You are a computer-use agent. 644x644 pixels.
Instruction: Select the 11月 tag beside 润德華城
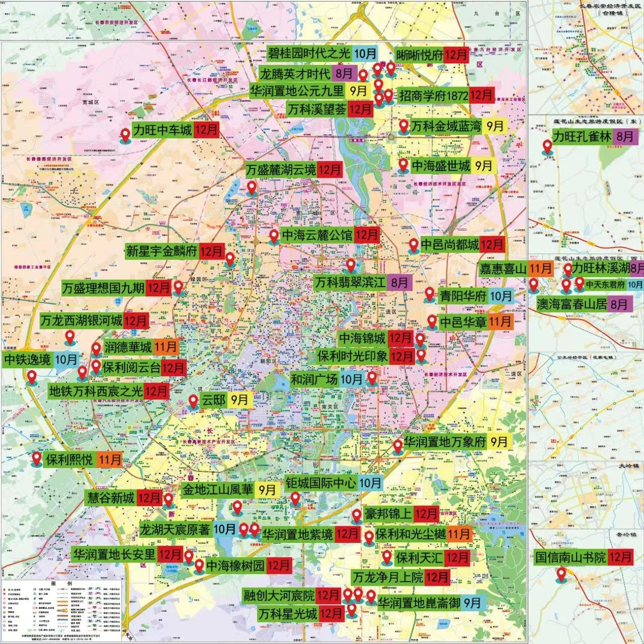pos(166,347)
